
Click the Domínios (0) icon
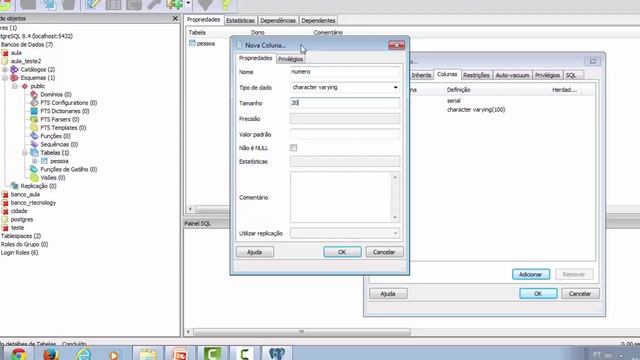click(34, 94)
